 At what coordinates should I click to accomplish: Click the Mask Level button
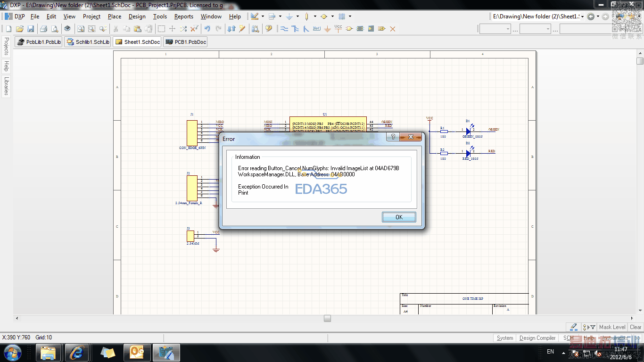point(612,327)
